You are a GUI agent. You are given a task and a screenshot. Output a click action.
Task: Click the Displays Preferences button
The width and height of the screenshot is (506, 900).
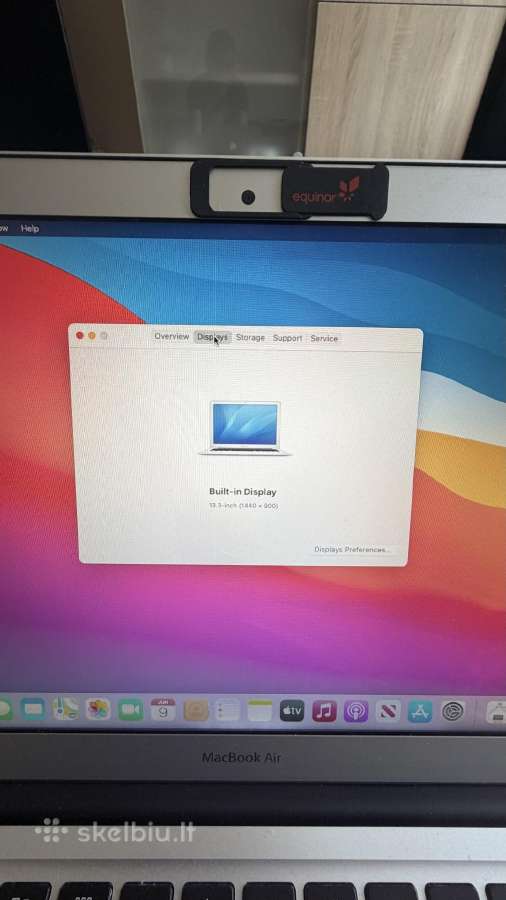pyautogui.click(x=352, y=550)
